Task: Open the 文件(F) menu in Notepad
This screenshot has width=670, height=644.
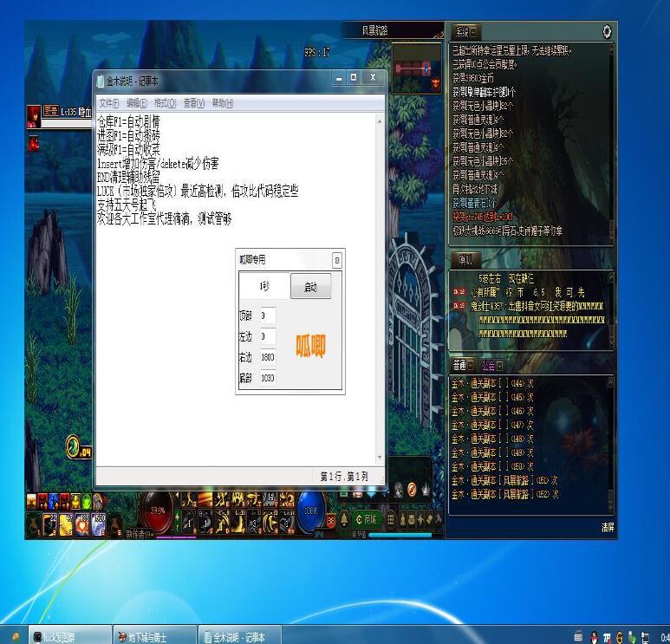Action: click(108, 103)
